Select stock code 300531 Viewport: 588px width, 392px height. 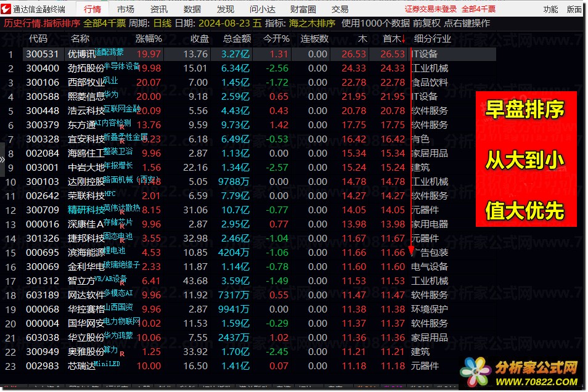point(43,54)
